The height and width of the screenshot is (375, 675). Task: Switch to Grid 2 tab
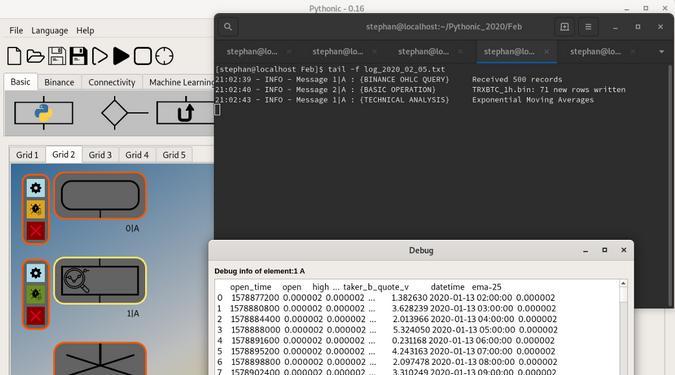point(64,154)
